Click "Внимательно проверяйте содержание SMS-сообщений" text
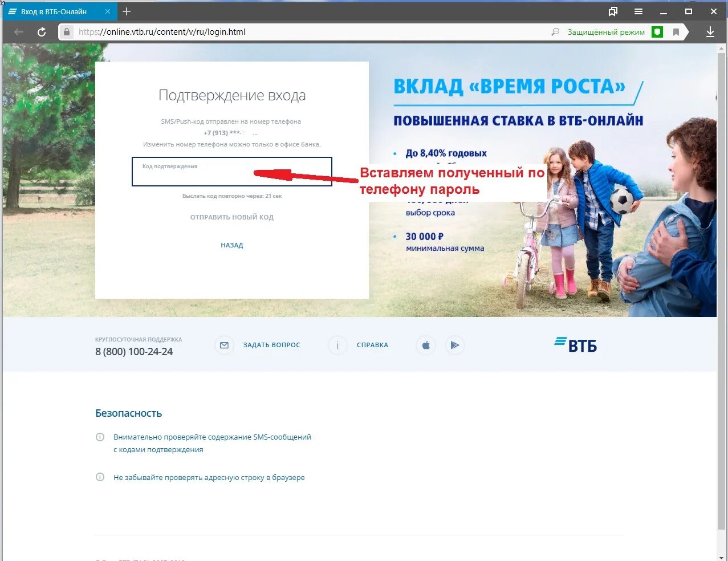This screenshot has width=728, height=561. click(x=212, y=437)
